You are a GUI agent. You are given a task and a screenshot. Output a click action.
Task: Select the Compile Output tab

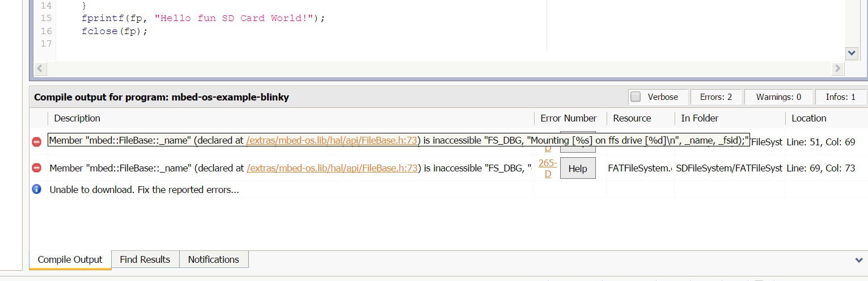[70, 259]
